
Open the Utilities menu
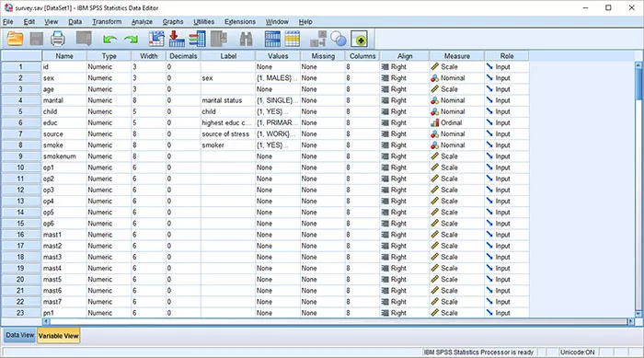[203, 22]
